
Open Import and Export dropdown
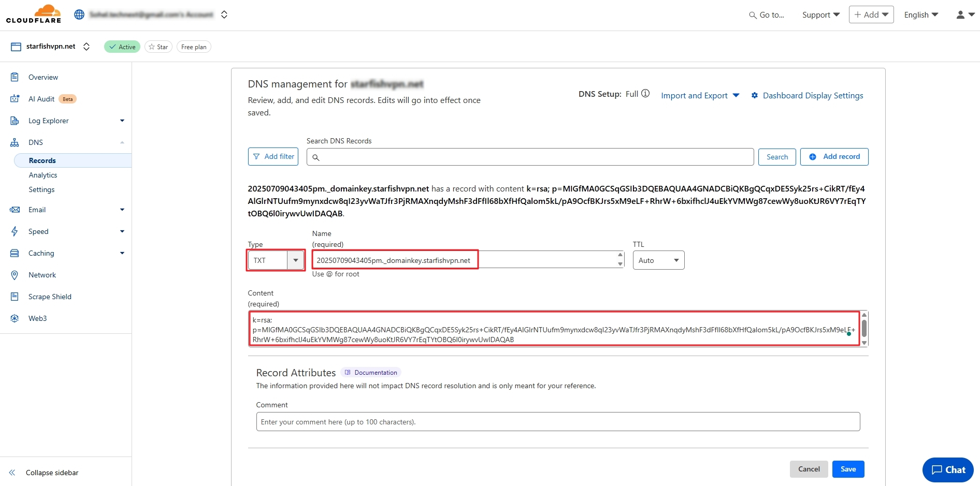(700, 96)
